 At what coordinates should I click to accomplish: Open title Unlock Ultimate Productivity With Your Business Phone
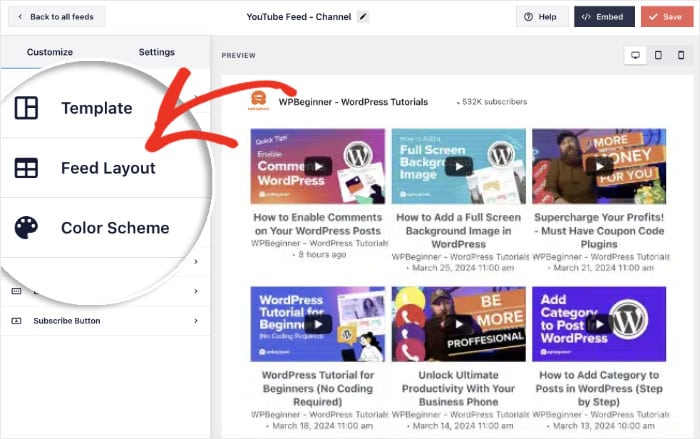[x=458, y=389]
